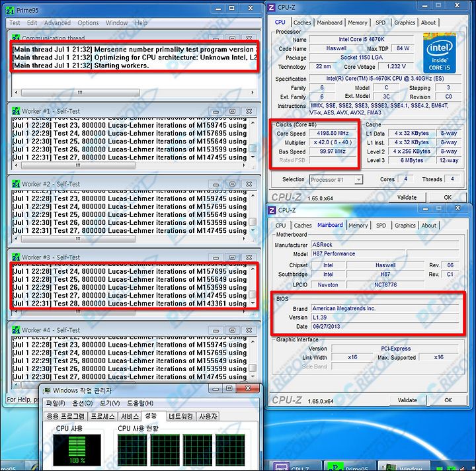Viewport: 476px width, 471px height.
Task: Switch to Graphics tab in upper CPU-Z
Action: 405,22
